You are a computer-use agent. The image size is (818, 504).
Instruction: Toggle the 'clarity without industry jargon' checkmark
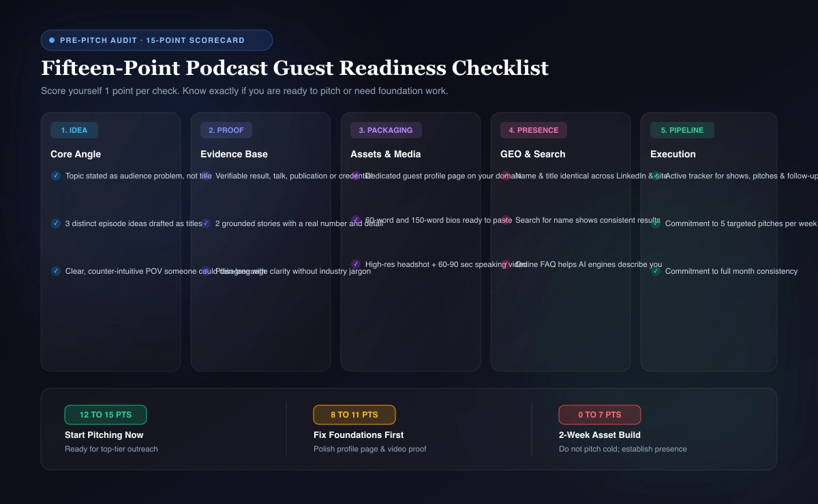tap(206, 271)
